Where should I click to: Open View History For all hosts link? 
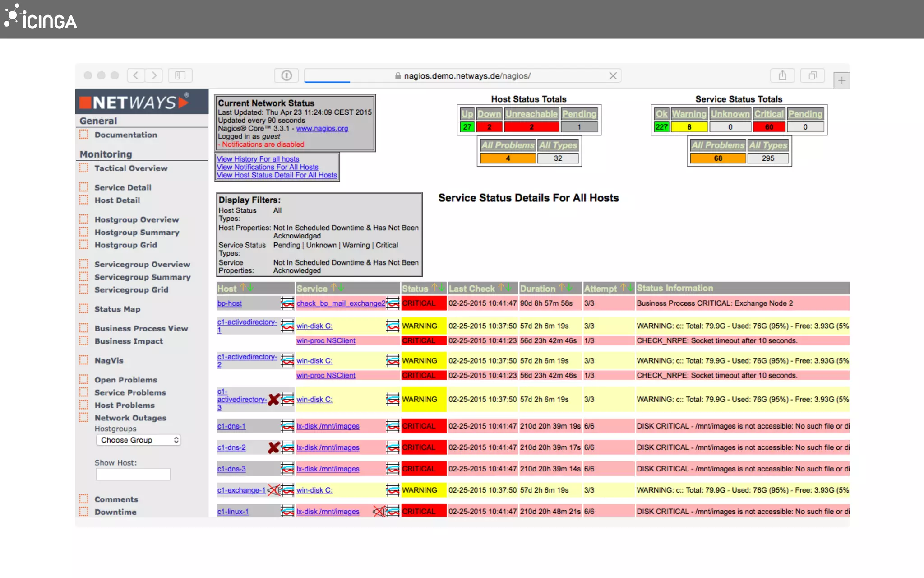pyautogui.click(x=258, y=159)
